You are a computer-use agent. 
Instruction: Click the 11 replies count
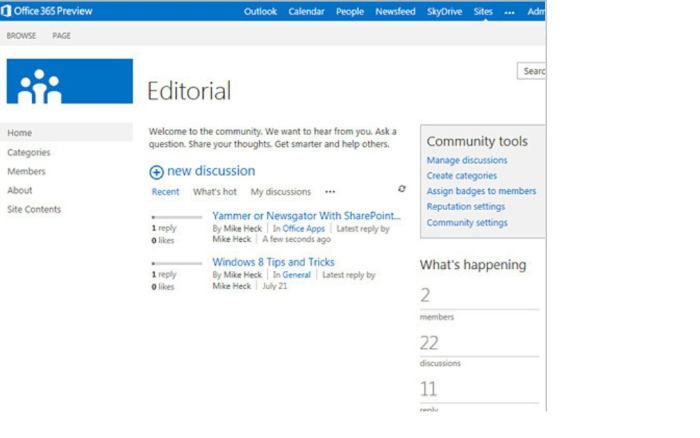click(429, 389)
